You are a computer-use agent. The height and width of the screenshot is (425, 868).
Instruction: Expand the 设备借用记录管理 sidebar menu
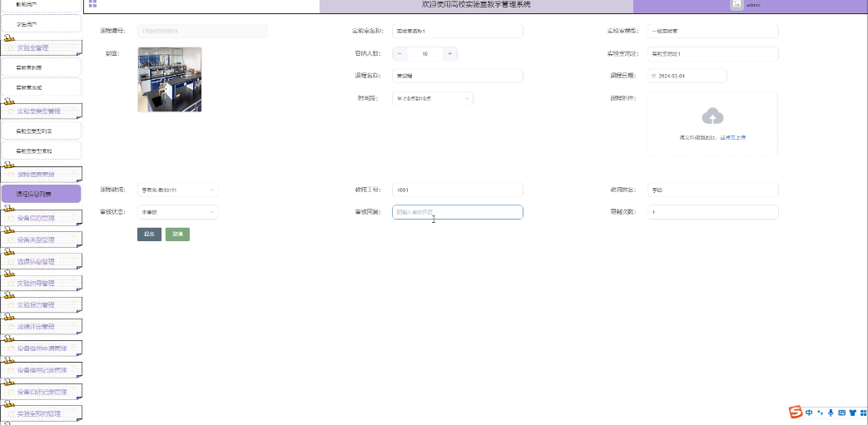(42, 370)
